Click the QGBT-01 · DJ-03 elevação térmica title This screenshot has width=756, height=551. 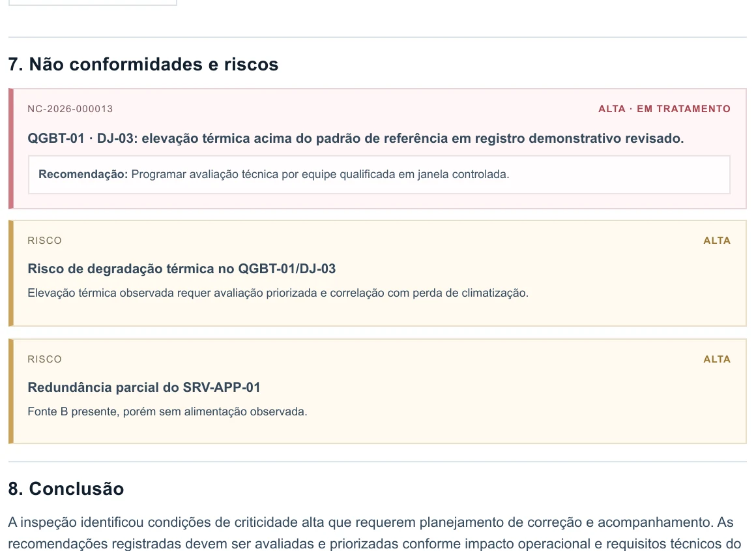pyautogui.click(x=356, y=138)
